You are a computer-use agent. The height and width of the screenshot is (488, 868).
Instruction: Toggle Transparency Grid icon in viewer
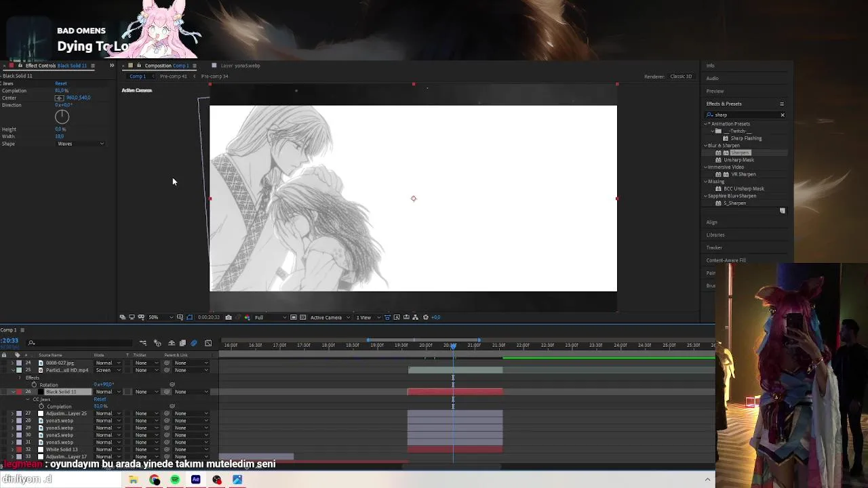pos(302,317)
